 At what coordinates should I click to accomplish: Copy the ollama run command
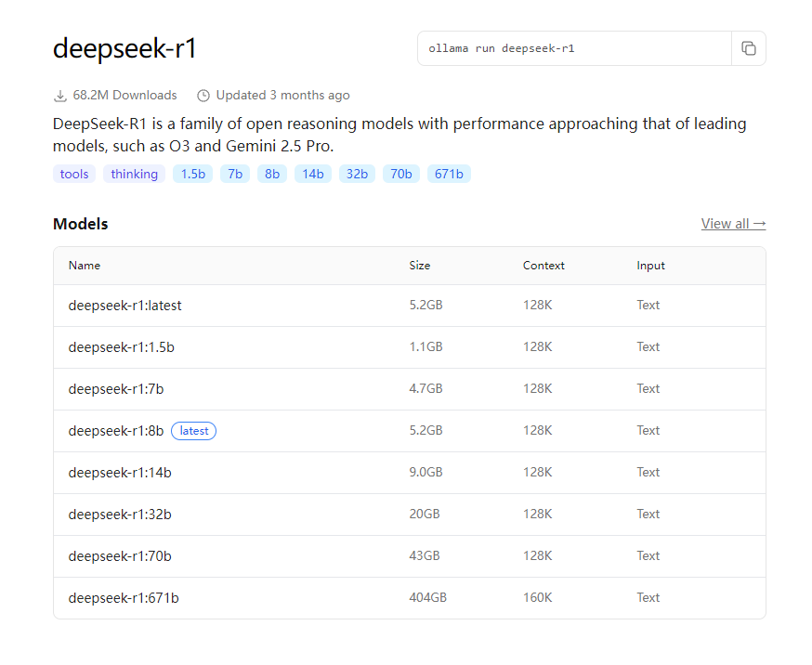pos(748,48)
